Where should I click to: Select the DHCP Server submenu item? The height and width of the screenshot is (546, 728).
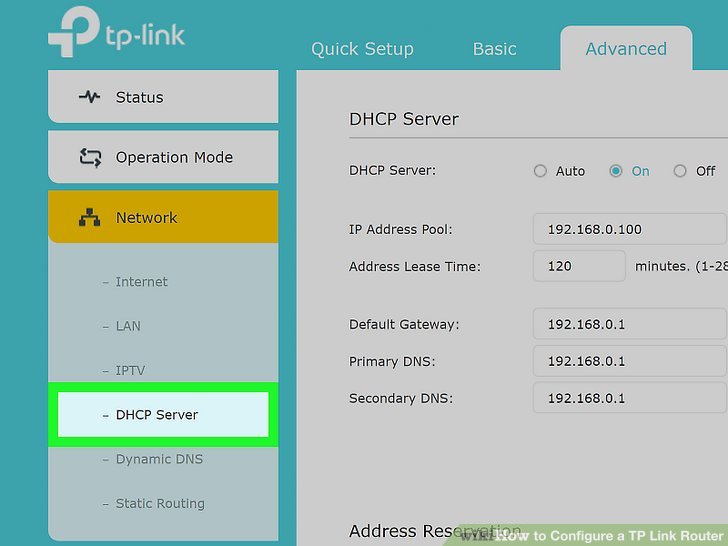(163, 415)
